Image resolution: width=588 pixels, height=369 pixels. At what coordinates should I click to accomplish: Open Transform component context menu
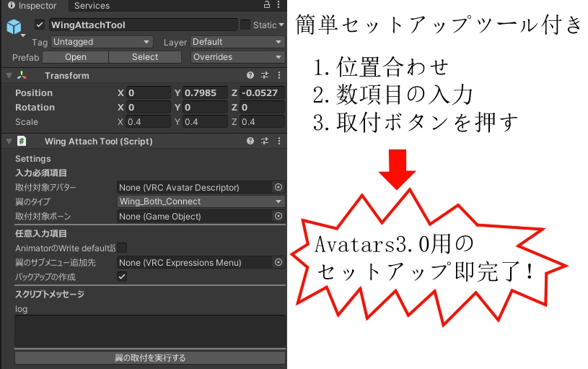279,75
